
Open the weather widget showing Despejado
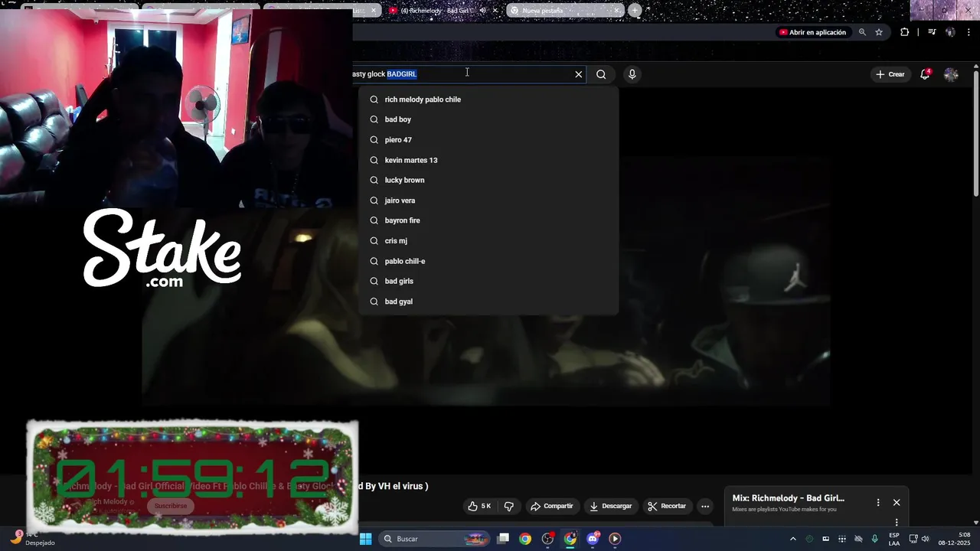(32, 539)
